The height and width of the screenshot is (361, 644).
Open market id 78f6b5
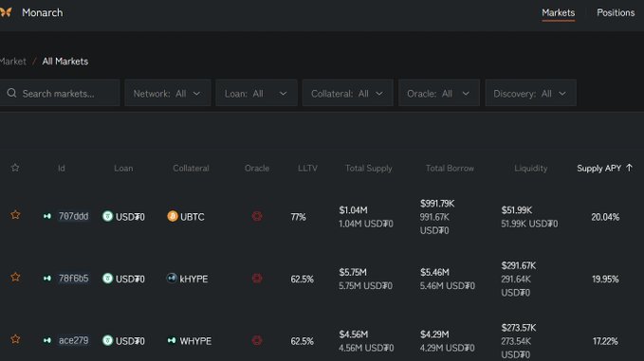click(x=74, y=279)
